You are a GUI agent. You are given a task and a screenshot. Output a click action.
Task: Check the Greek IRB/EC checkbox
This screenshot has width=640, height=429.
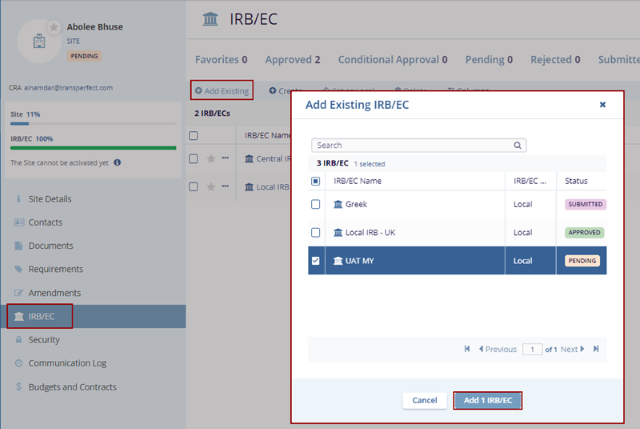[x=316, y=204]
